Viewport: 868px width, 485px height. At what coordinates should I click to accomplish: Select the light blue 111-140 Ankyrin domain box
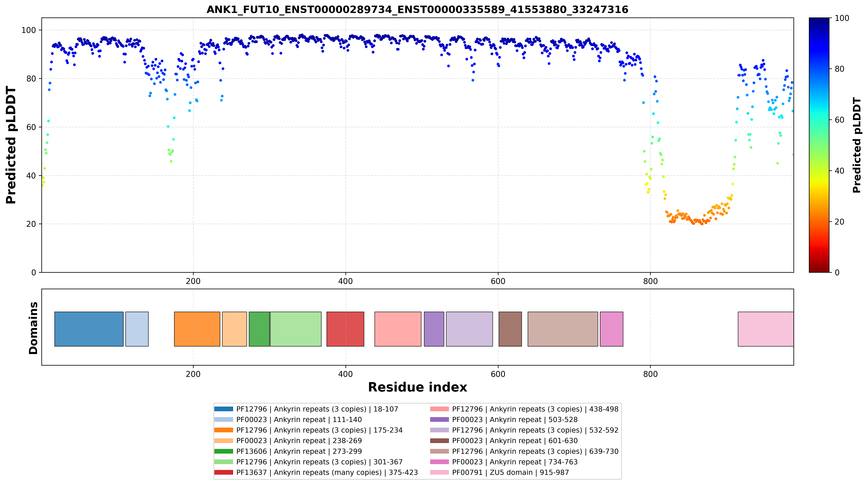(137, 329)
